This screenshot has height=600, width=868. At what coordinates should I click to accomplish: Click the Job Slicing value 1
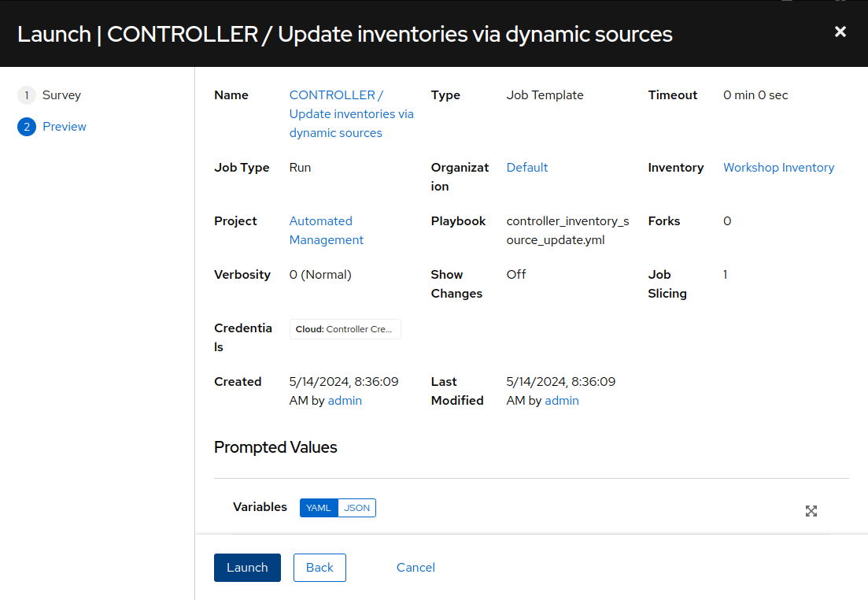click(x=726, y=274)
